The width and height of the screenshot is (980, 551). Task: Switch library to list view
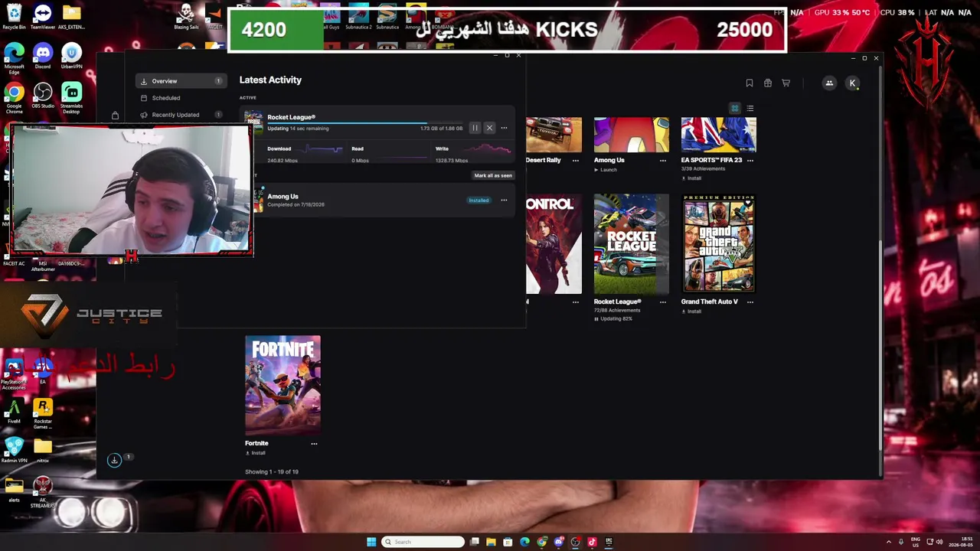point(750,109)
